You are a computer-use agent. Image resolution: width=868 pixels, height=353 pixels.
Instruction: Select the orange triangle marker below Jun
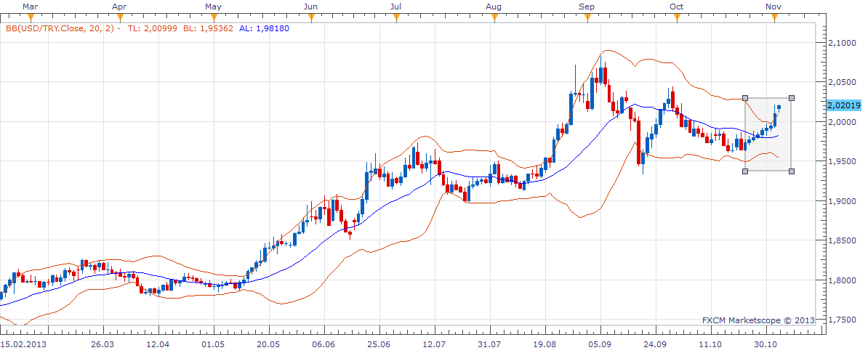click(311, 17)
